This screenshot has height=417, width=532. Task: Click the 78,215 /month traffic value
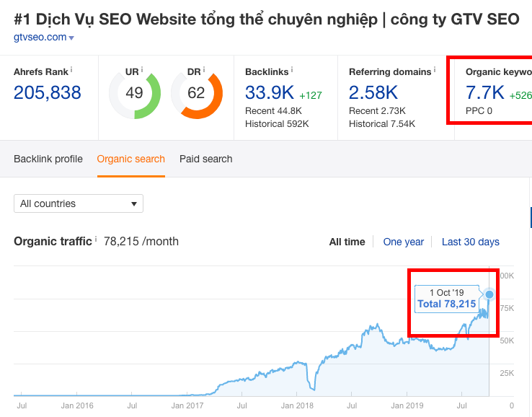141,242
